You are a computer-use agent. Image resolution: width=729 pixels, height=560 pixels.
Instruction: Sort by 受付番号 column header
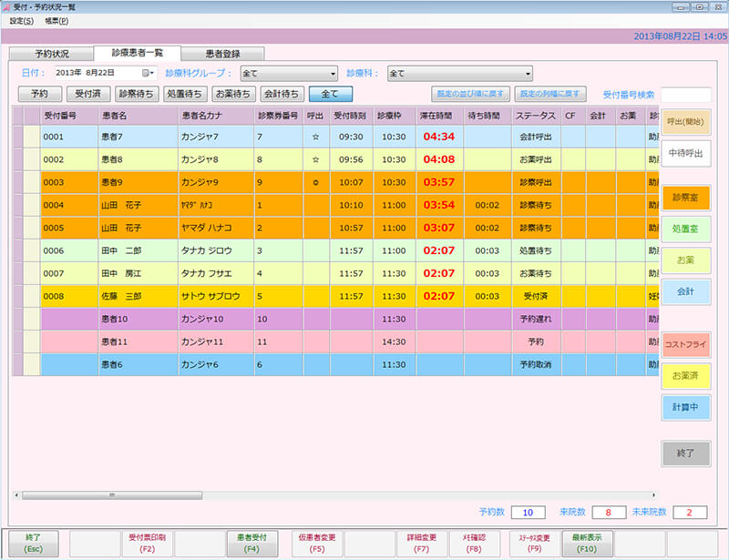tap(69, 116)
